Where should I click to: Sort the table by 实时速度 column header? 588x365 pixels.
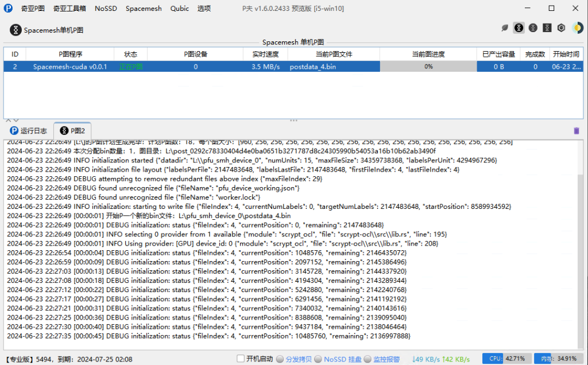pyautogui.click(x=265, y=54)
